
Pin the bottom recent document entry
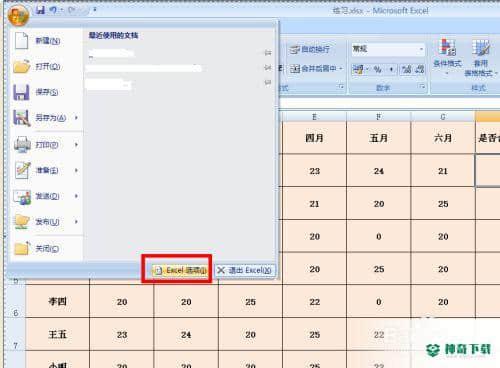[267, 82]
